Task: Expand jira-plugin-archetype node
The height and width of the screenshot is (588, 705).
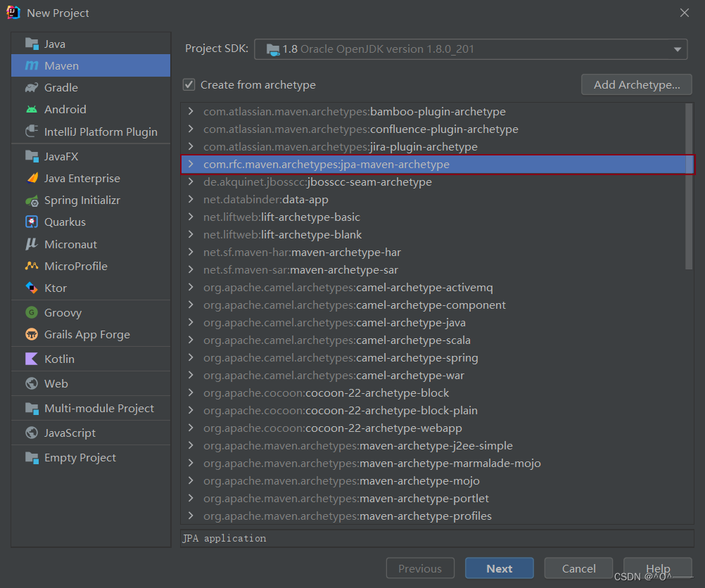Action: click(191, 146)
